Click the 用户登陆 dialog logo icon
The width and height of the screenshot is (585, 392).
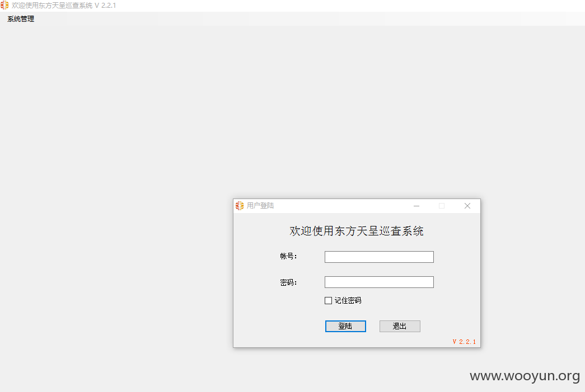240,206
